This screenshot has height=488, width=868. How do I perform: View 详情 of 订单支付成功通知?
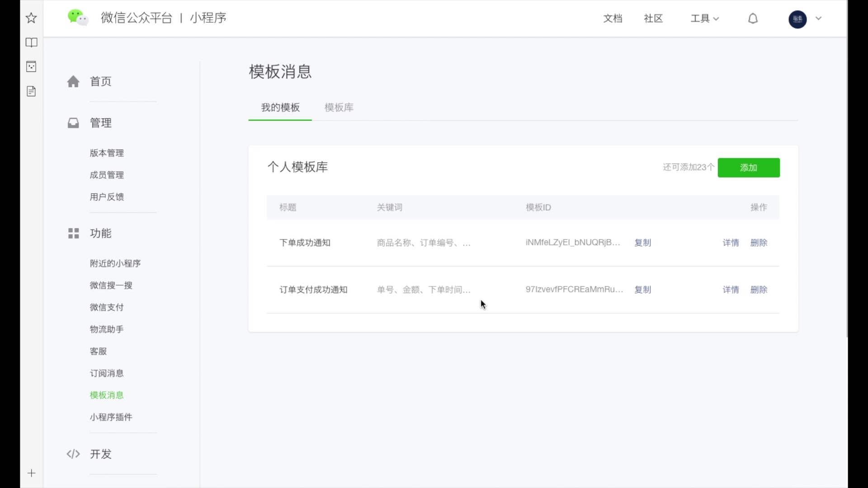click(x=731, y=290)
